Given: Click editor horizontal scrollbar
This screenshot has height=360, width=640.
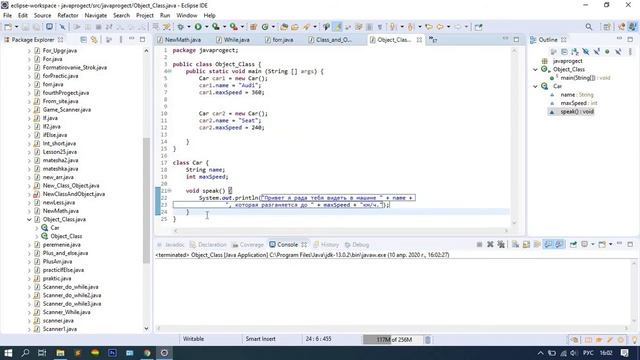Looking at the screenshot, I should point(340,231).
